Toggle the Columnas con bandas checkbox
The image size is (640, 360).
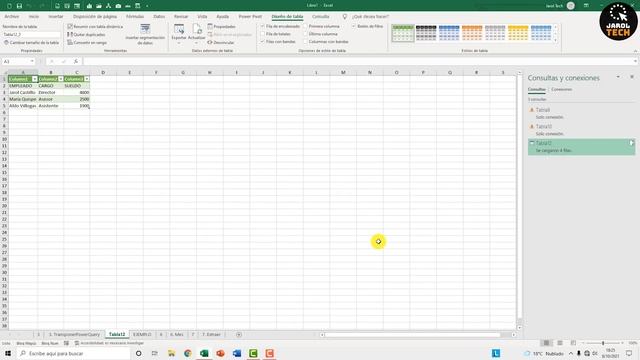305,42
